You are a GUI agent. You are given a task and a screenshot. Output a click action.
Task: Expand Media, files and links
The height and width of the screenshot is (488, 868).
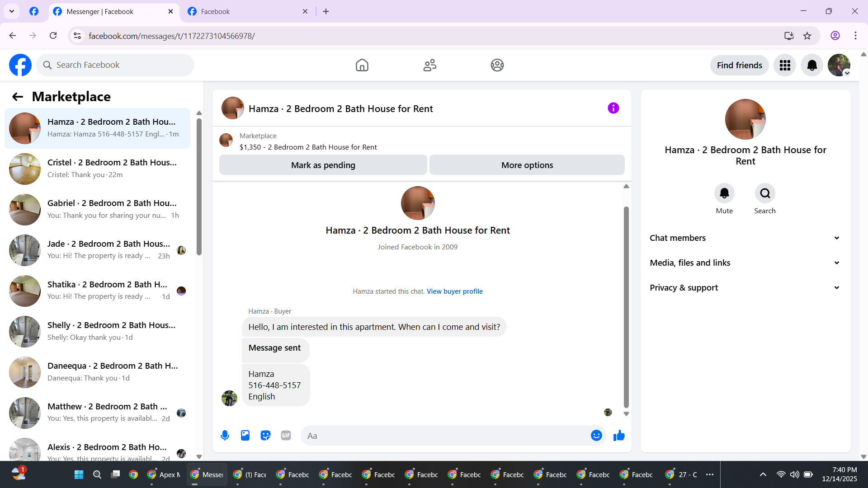pos(745,263)
